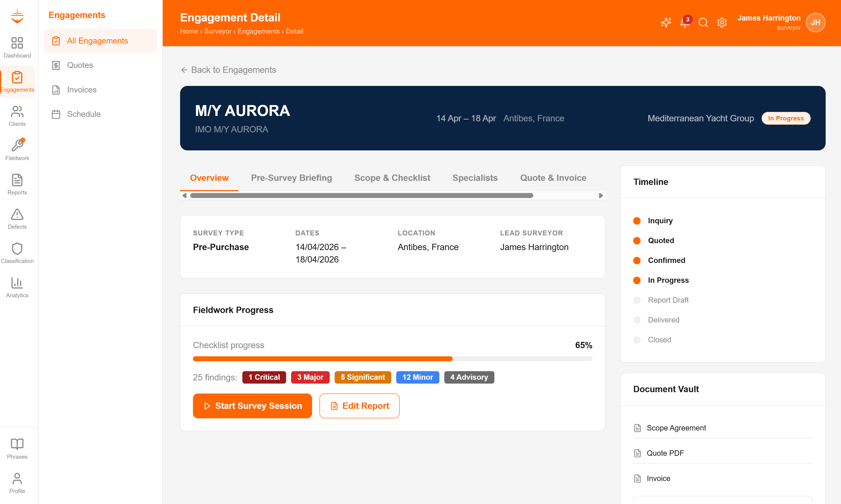Viewport: 841px width, 504px height.
Task: Click the Edit Report button
Action: pos(359,406)
